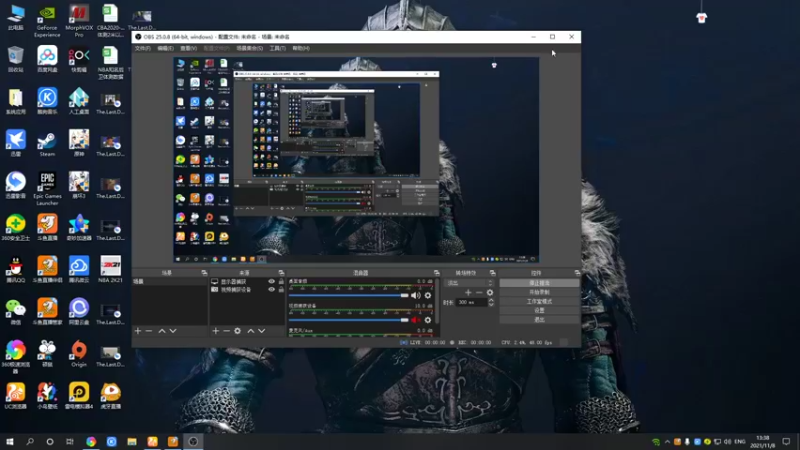800x450 pixels.
Task: Open the Windows Start menu
Action: point(10,441)
